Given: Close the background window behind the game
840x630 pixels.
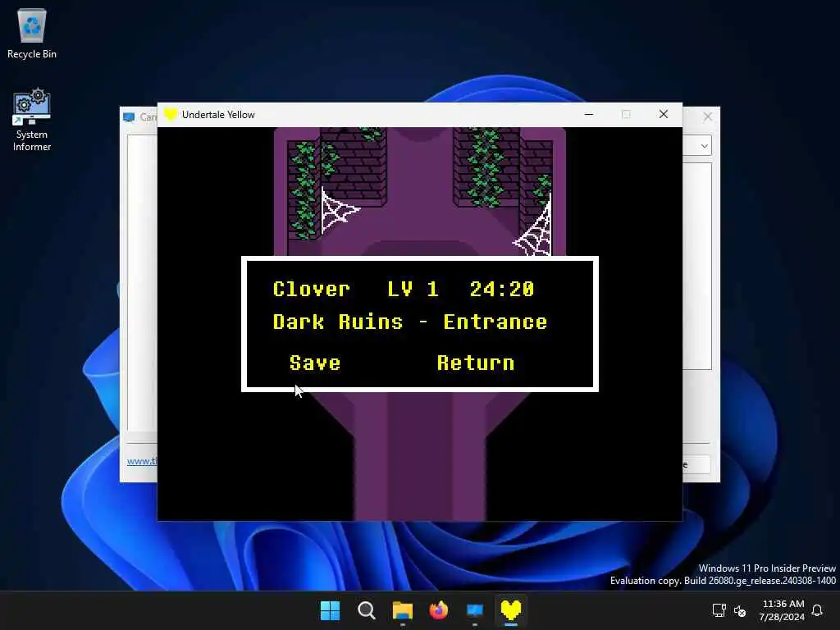Looking at the screenshot, I should coord(707,116).
